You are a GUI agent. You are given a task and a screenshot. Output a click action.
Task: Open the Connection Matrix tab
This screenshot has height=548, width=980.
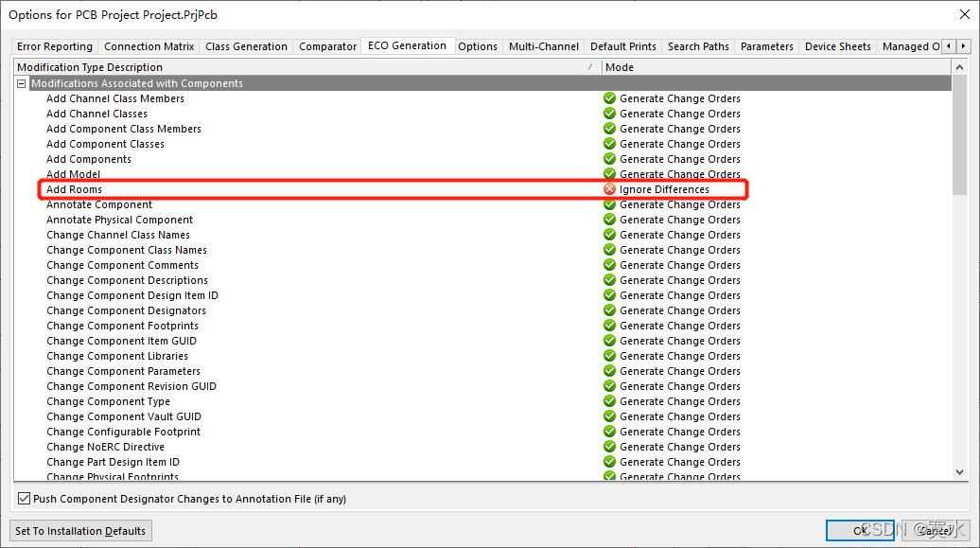pos(149,46)
